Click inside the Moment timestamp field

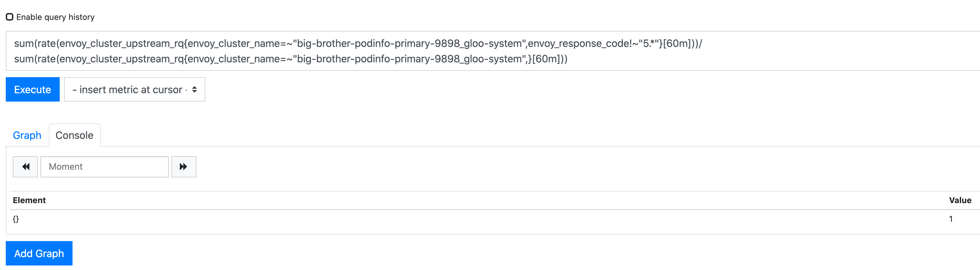[104, 166]
